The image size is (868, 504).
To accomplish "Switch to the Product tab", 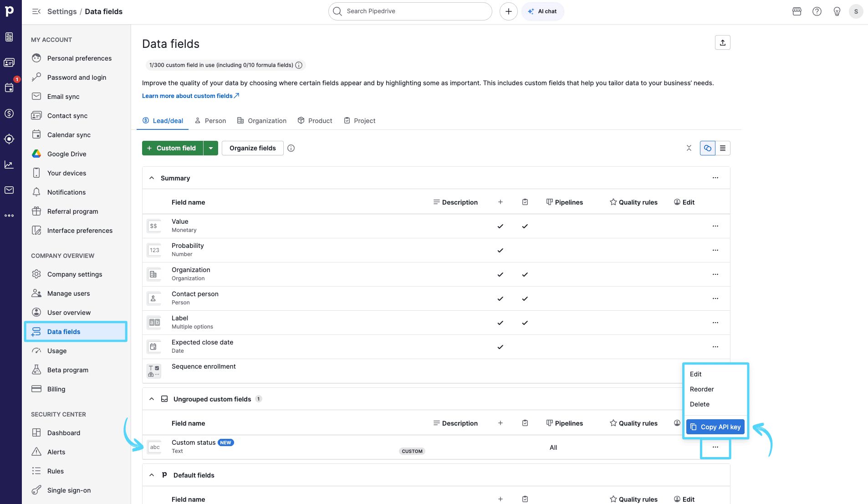I will 315,121.
